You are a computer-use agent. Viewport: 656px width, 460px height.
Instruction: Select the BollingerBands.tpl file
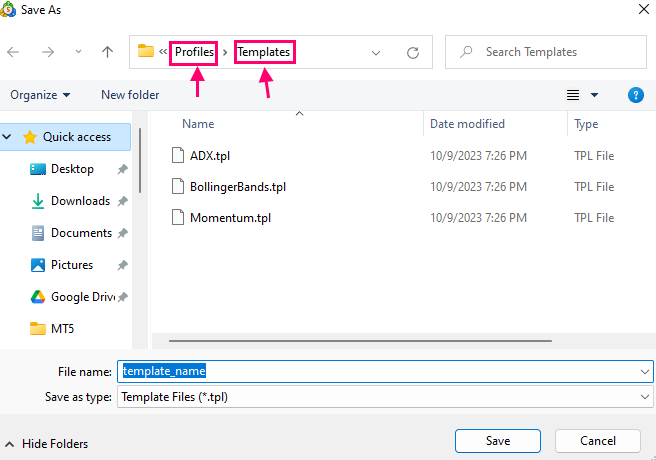click(237, 187)
